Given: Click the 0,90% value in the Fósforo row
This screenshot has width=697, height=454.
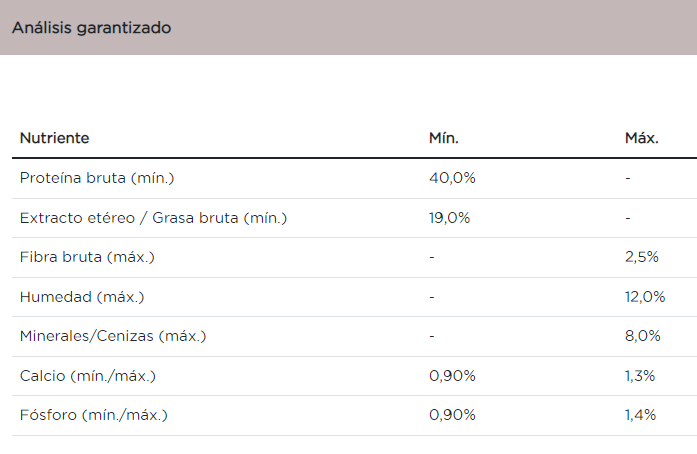Looking at the screenshot, I should click(452, 415).
